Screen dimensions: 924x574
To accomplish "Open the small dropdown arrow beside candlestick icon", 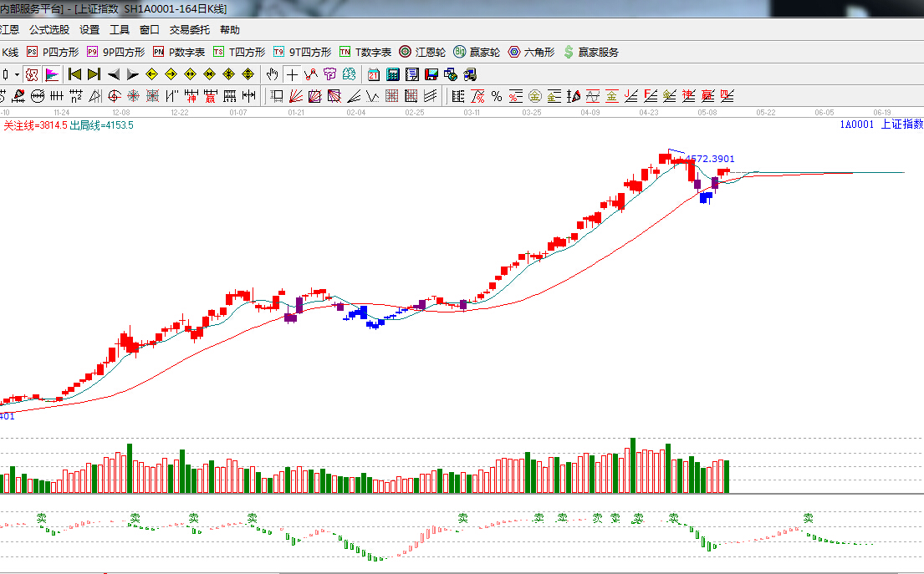I will pos(17,74).
